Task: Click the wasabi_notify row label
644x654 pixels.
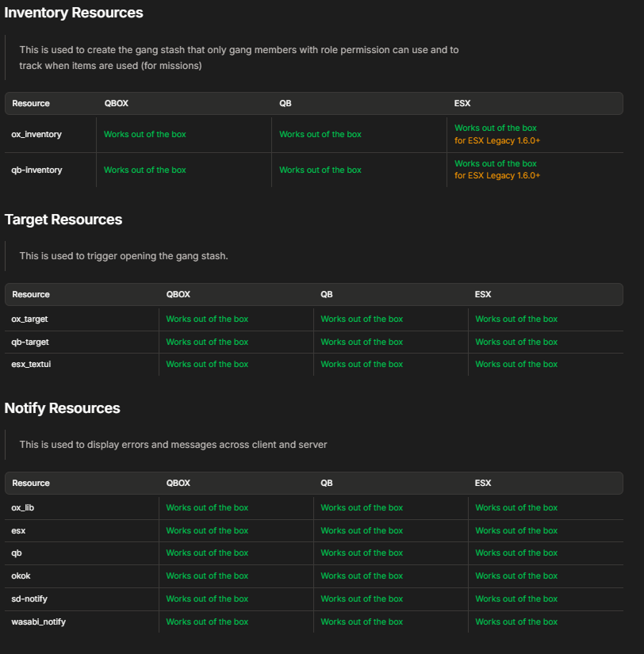Action: click(38, 621)
